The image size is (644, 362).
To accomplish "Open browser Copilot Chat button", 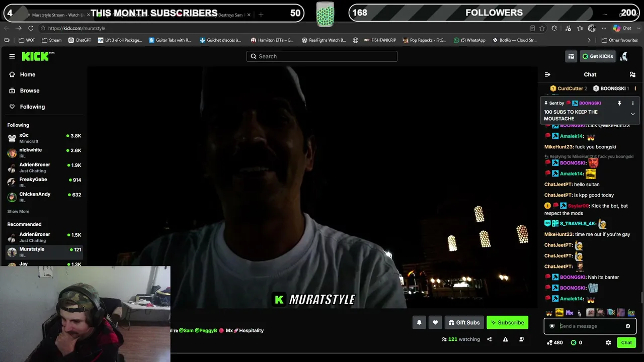I will click(x=622, y=28).
